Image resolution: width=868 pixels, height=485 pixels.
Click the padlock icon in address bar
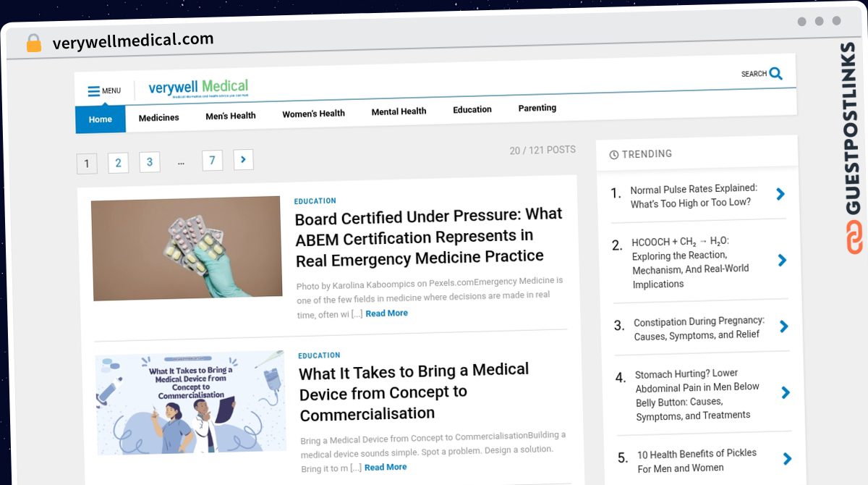pos(34,43)
